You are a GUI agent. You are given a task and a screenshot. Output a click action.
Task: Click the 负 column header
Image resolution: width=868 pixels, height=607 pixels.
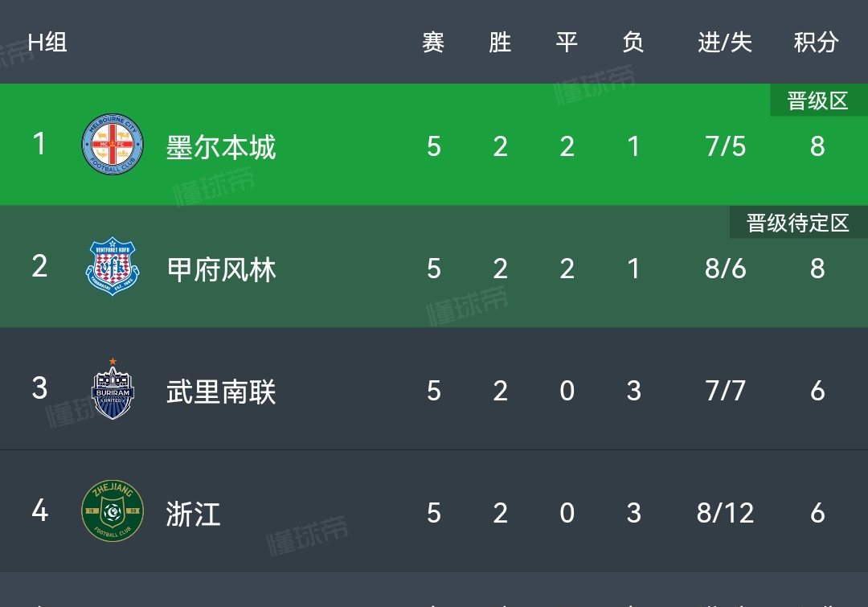tap(633, 43)
